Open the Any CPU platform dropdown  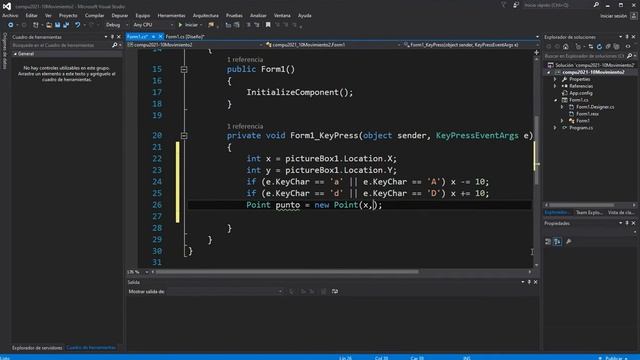point(153,25)
